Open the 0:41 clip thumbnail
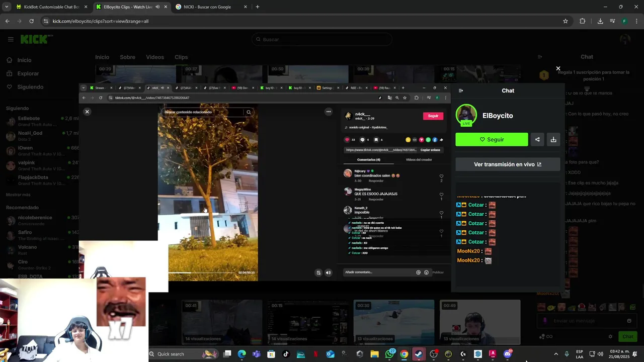644x362 pixels. (x=222, y=322)
